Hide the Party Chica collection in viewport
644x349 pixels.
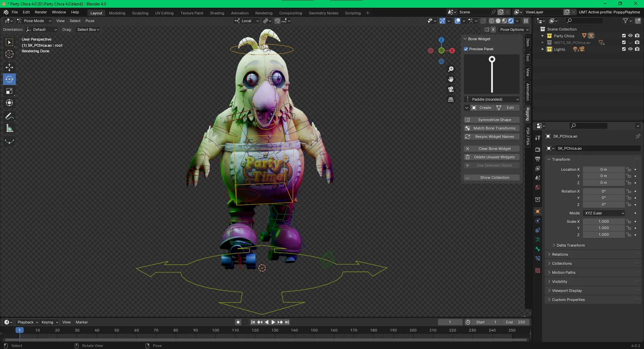pyautogui.click(x=630, y=36)
